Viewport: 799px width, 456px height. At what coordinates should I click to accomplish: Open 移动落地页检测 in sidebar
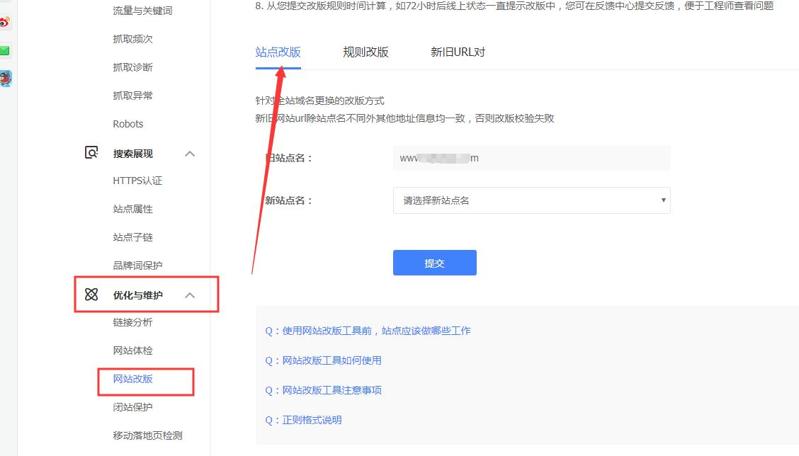pyautogui.click(x=147, y=435)
